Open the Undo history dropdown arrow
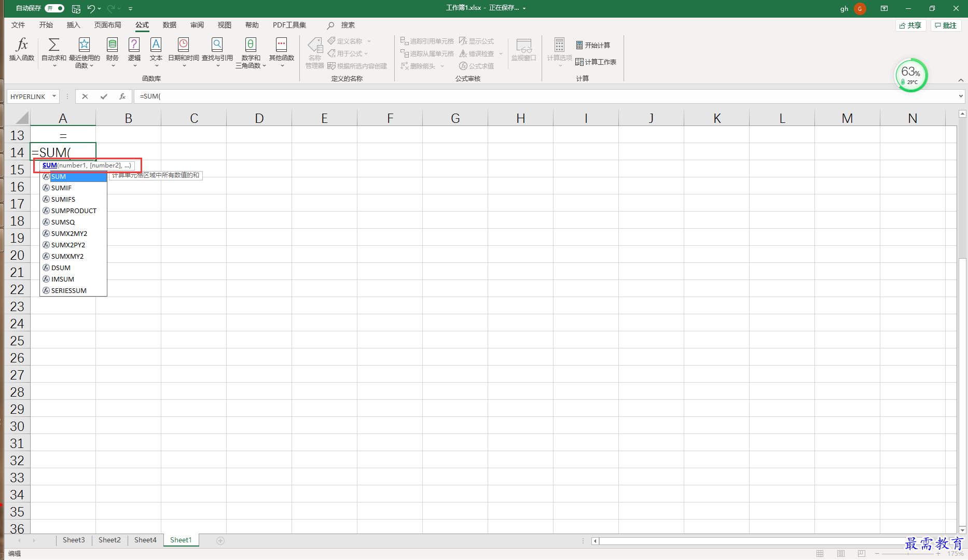Viewport: 968px width, 560px height. 100,8
